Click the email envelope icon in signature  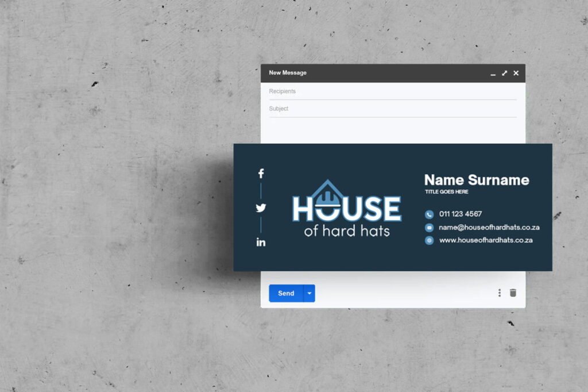tap(429, 228)
